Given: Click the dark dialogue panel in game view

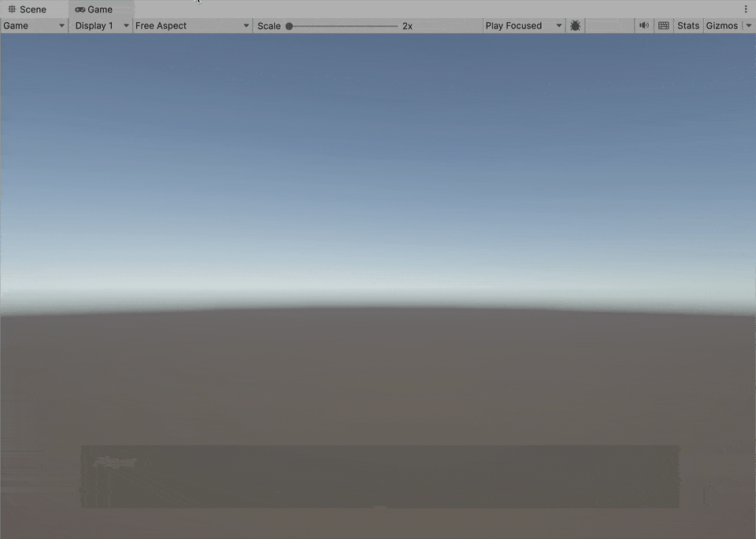Looking at the screenshot, I should coord(380,477).
